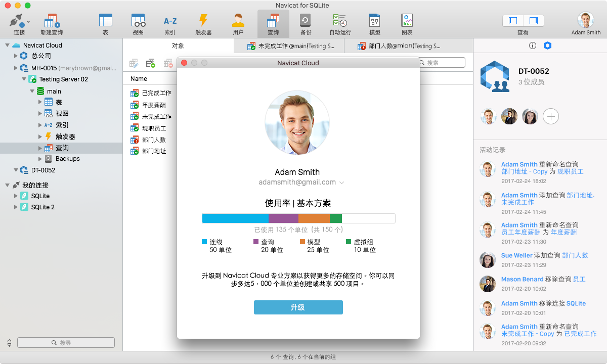Click the SQLite link in activity log

pyautogui.click(x=576, y=303)
